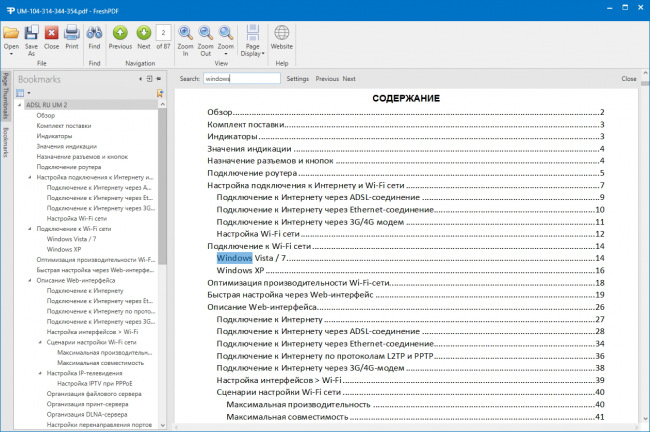Select the Организация принт-сервера bookmark
The height and width of the screenshot is (432, 650).
point(87,404)
